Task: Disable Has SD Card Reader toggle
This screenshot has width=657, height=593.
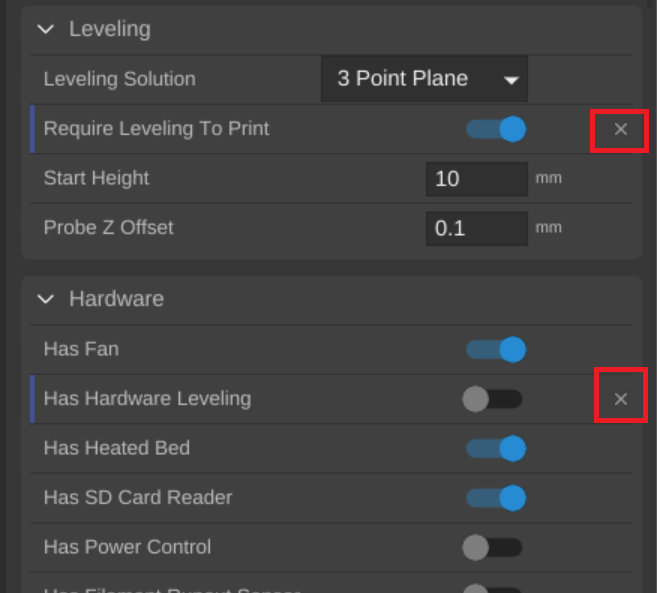Action: (495, 497)
